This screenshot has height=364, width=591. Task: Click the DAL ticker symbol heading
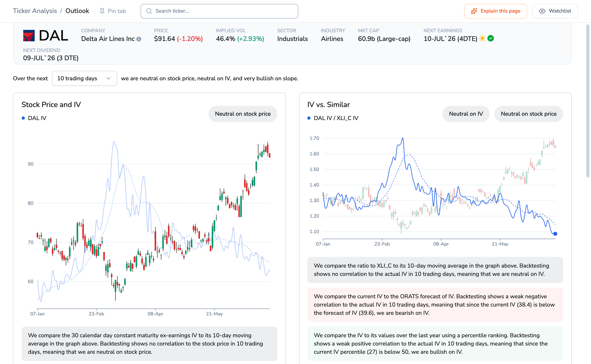tap(54, 36)
